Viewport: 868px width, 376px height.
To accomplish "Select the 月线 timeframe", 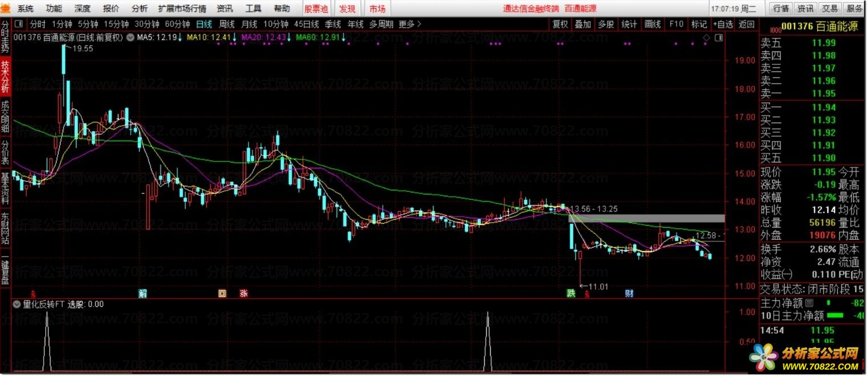I will pyautogui.click(x=249, y=24).
